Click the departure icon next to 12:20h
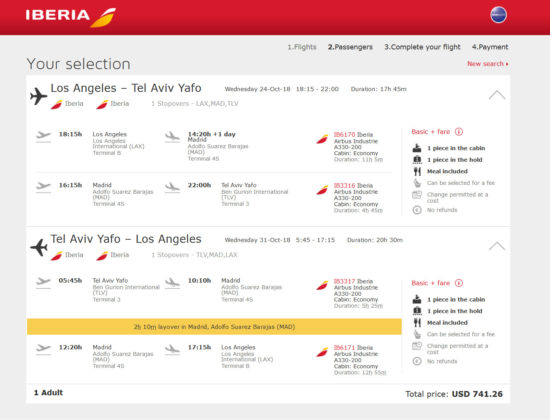Image resolution: width=550 pixels, height=420 pixels. coord(43,349)
